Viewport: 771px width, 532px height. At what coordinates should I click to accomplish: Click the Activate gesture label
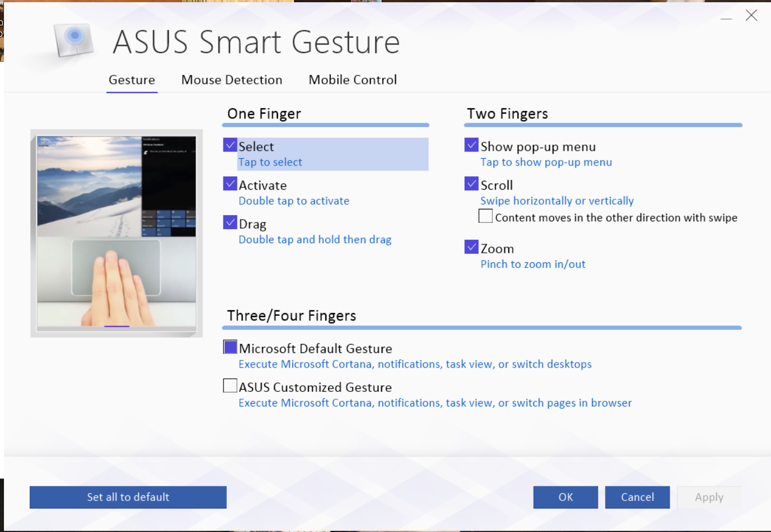[263, 185]
